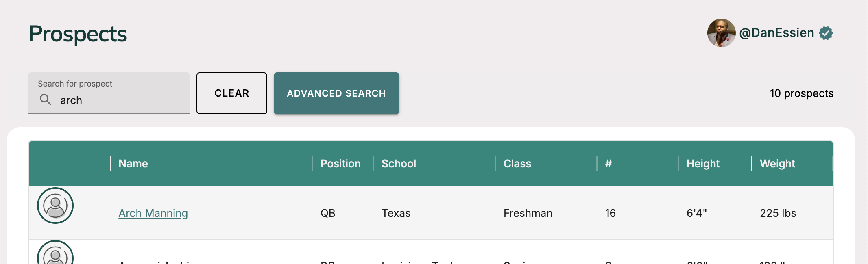The image size is (868, 264).
Task: Click the verified badge beside @DanEssien
Action: coord(826,33)
